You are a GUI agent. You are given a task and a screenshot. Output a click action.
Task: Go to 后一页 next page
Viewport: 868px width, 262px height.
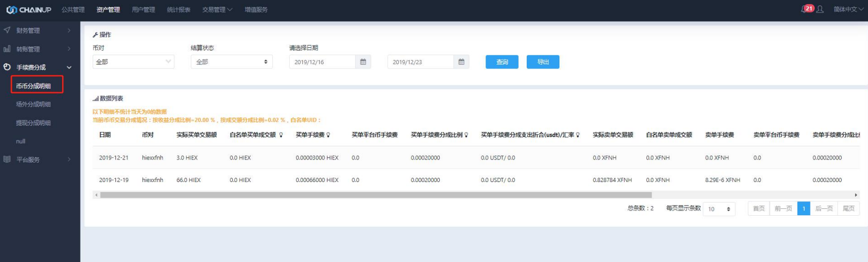[x=824, y=208]
